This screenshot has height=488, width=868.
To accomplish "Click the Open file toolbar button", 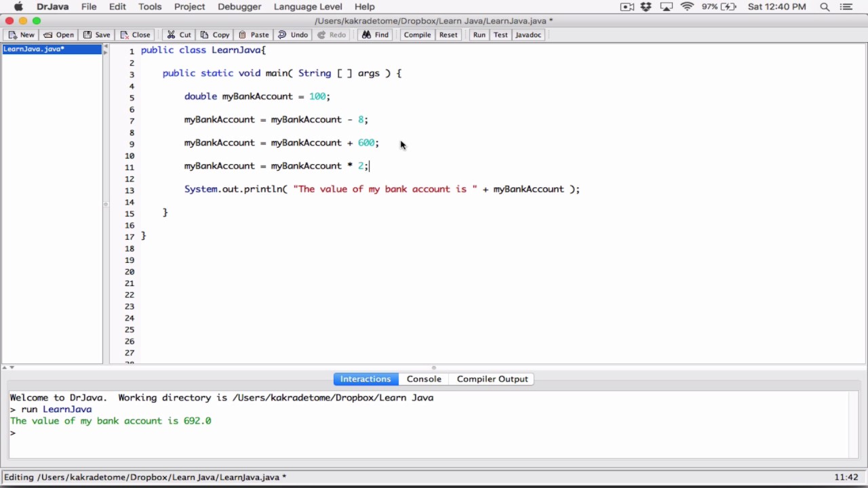I will (x=58, y=35).
